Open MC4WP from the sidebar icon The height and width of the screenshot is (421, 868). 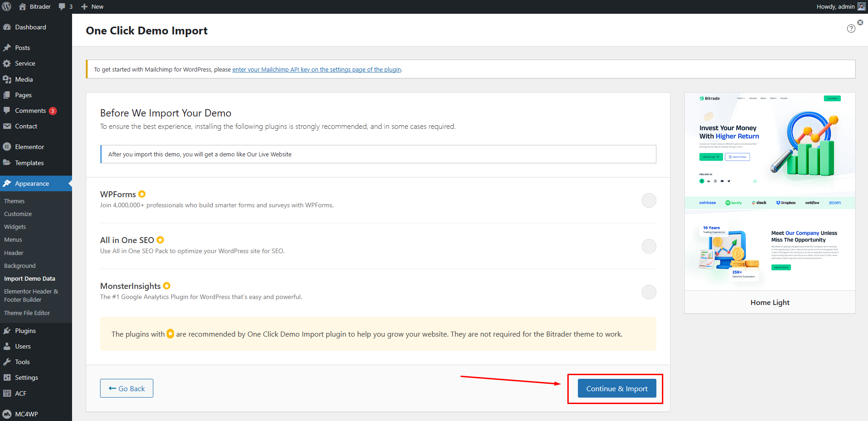pyautogui.click(x=7, y=414)
